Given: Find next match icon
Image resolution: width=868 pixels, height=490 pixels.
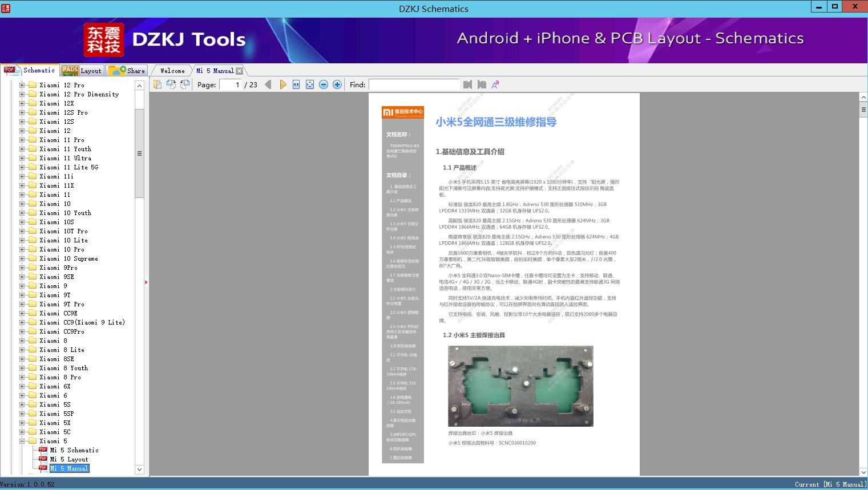Looking at the screenshot, I should pos(482,84).
